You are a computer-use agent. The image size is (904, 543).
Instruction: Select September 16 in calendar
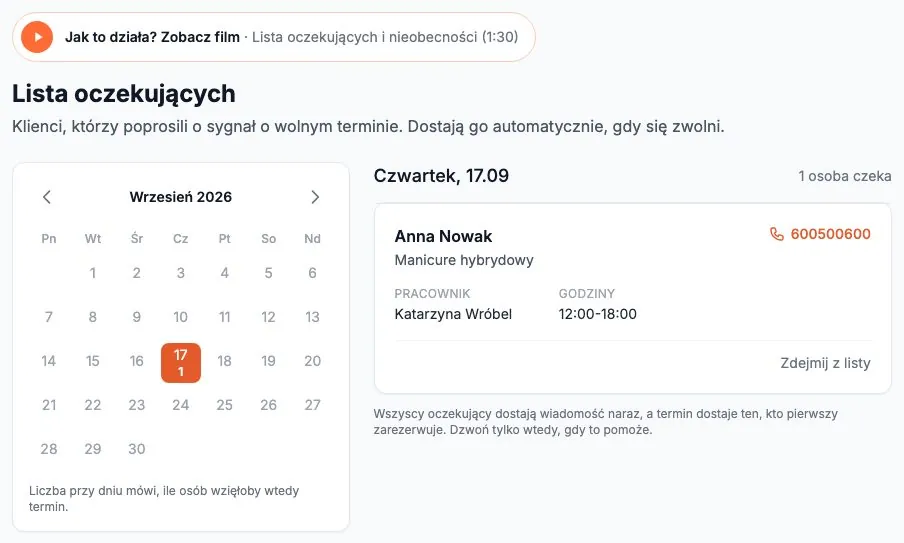tap(137, 361)
